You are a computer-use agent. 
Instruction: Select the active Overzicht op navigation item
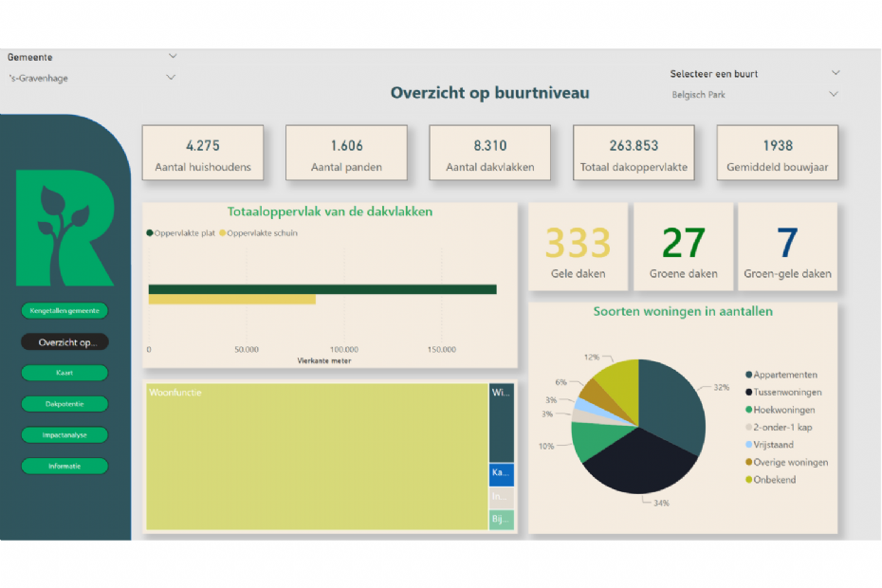64,342
